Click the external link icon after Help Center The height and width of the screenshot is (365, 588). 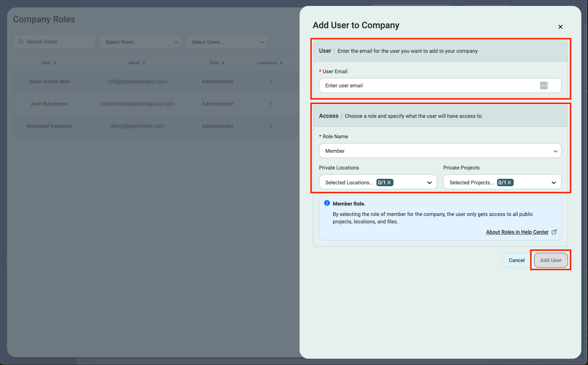pyautogui.click(x=554, y=232)
